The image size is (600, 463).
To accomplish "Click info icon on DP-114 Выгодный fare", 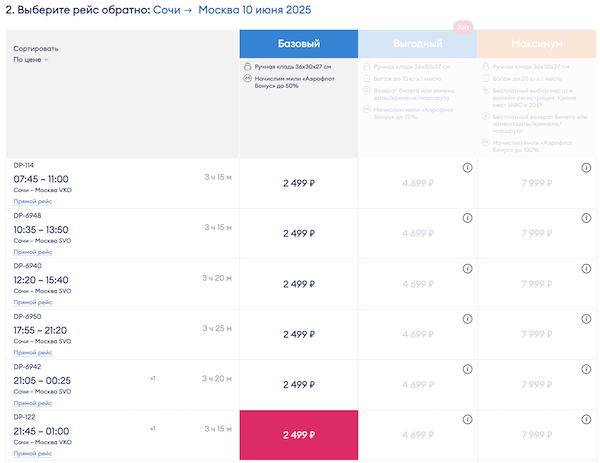I will [467, 168].
